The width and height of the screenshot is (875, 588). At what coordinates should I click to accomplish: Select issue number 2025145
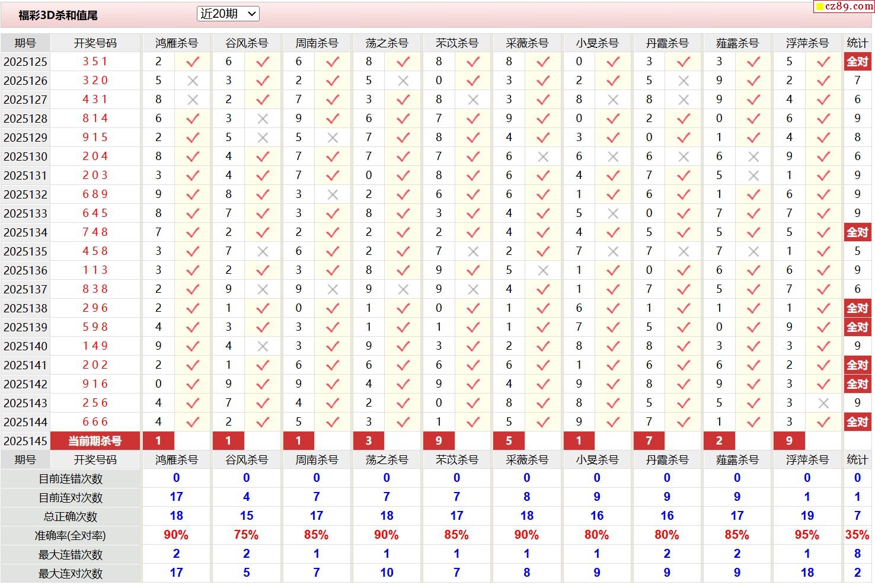[x=25, y=441]
